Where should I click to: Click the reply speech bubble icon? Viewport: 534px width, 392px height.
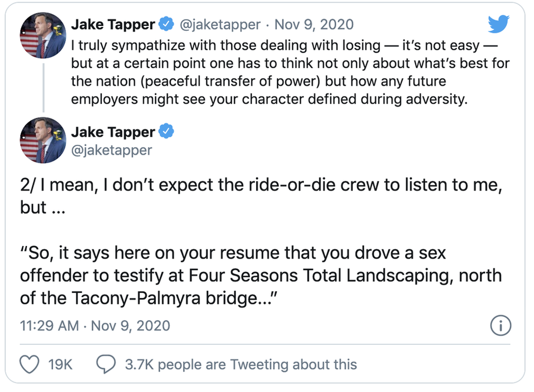pyautogui.click(x=106, y=364)
